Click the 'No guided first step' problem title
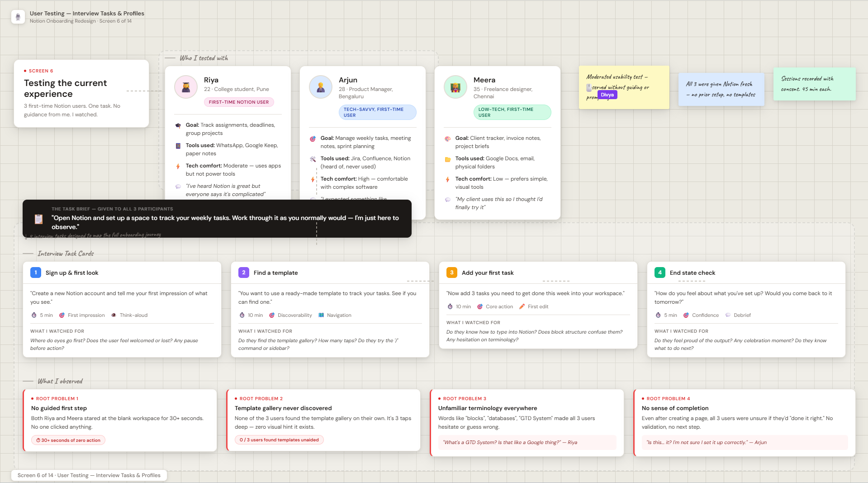The image size is (868, 483). click(x=59, y=408)
